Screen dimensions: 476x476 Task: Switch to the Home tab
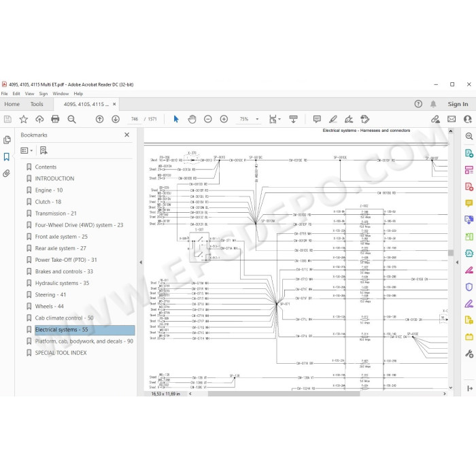pos(12,104)
